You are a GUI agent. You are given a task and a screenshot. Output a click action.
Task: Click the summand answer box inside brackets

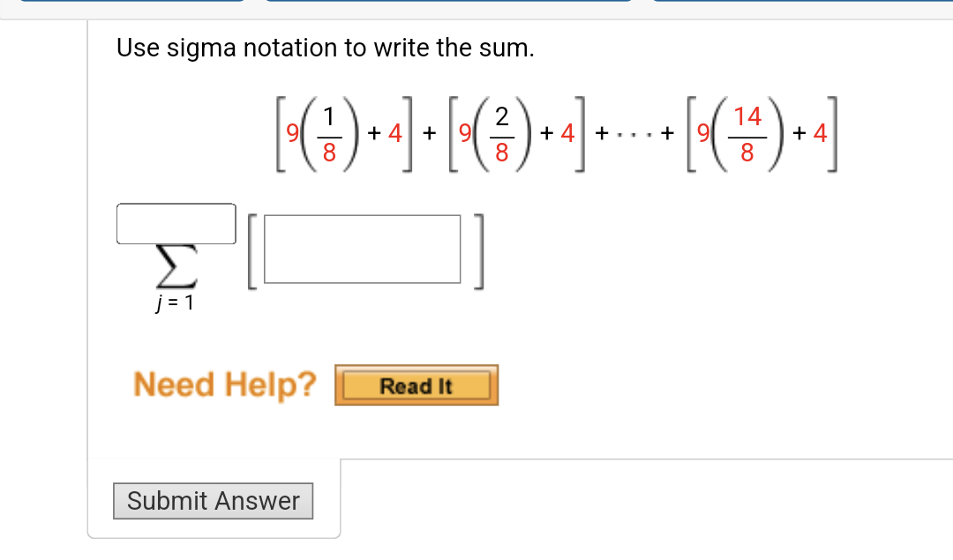362,250
